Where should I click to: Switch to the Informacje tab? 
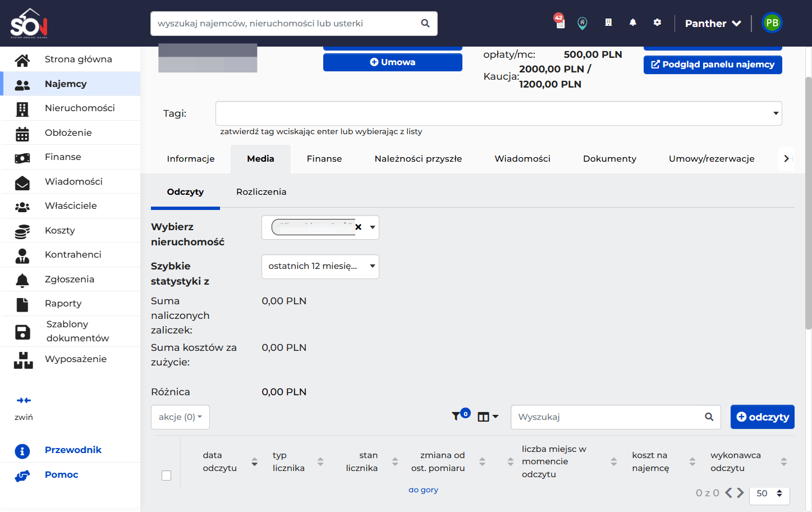(191, 159)
